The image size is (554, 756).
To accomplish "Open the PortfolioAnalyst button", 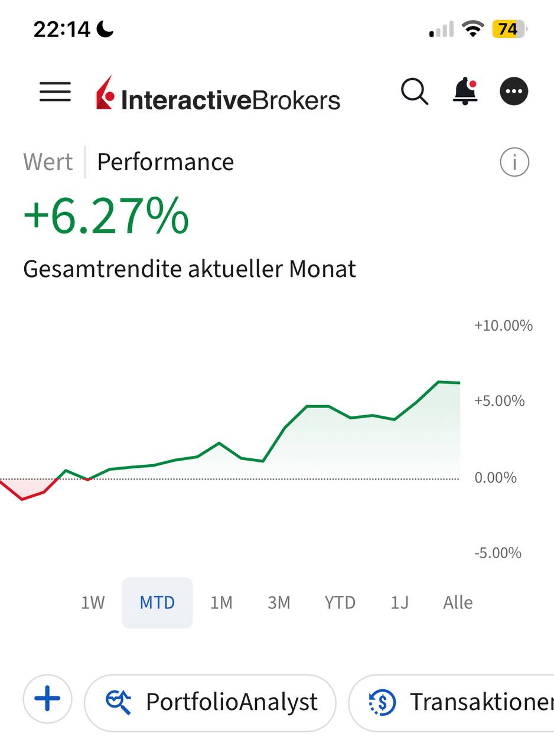I will [x=232, y=702].
